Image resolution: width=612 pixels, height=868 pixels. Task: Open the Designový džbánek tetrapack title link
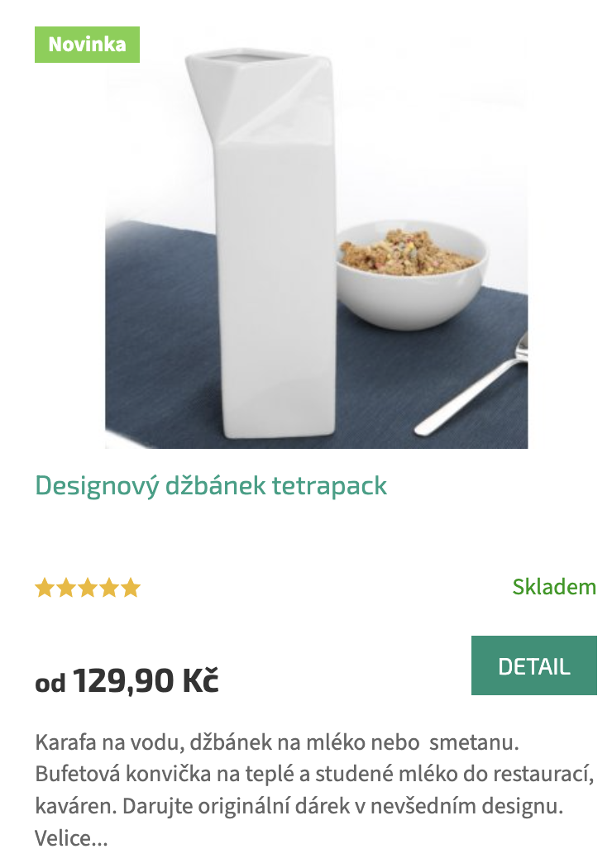coord(211,485)
